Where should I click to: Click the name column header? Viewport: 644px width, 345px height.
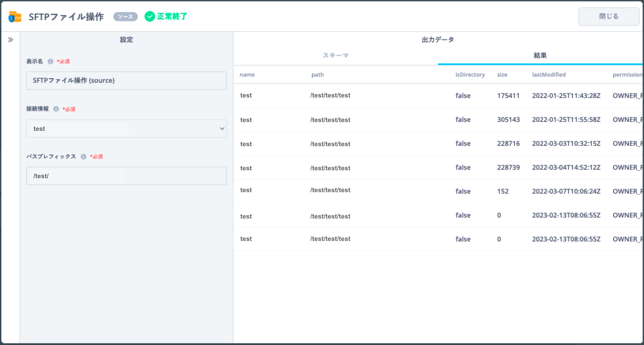click(247, 75)
